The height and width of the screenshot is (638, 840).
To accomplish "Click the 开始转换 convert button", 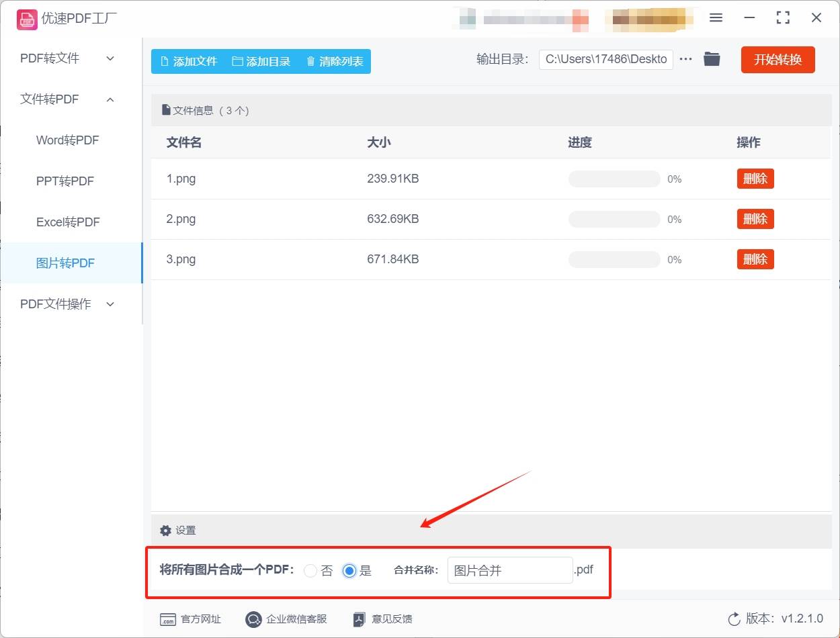I will [778, 59].
